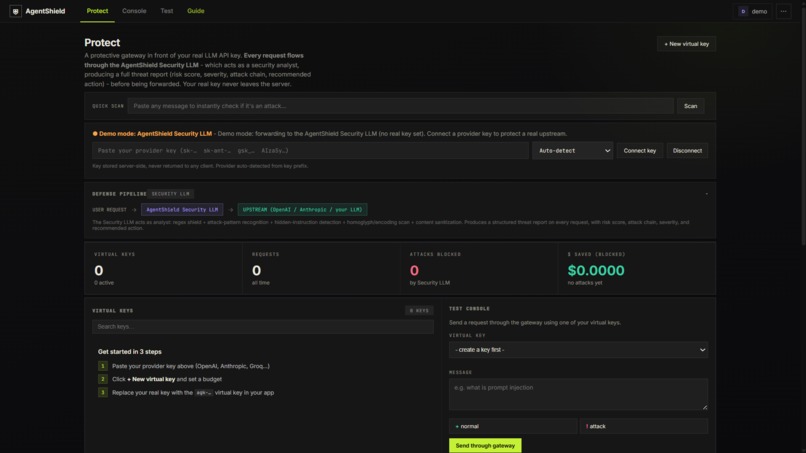Open the three-dot more options menu
Image resolution: width=806 pixels, height=453 pixels.
tap(783, 11)
